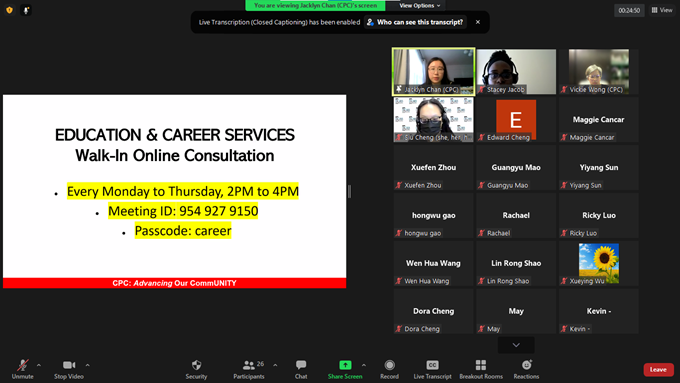
Task: Click the Unmute microphone icon
Action: click(x=23, y=365)
